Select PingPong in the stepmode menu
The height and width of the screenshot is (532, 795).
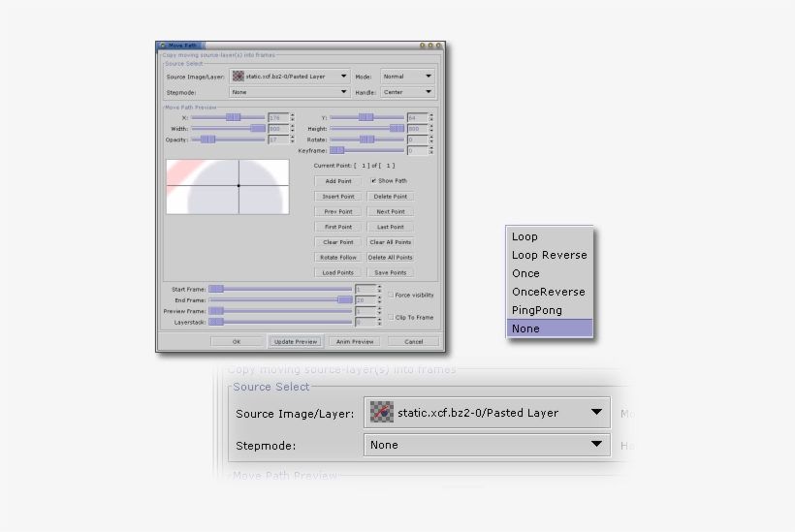point(550,310)
